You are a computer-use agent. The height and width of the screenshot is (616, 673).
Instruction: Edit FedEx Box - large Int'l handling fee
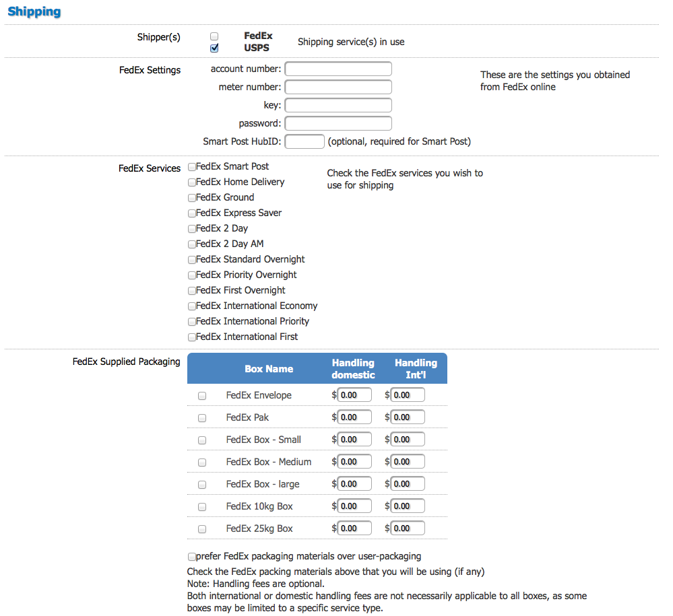408,484
